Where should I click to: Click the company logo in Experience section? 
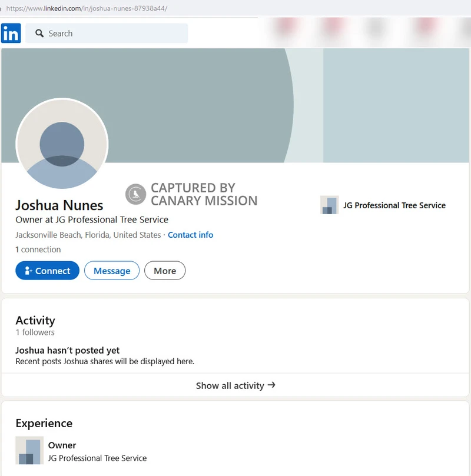(x=29, y=451)
